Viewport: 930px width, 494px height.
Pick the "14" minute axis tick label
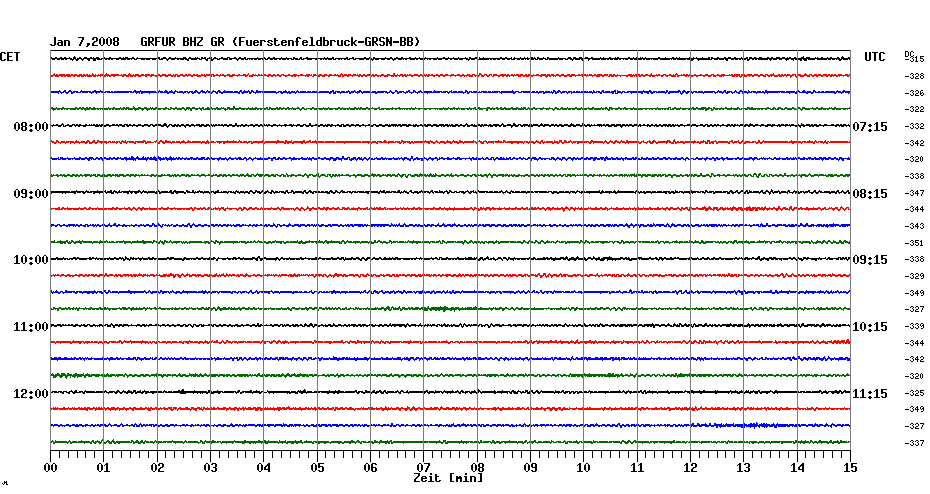[797, 468]
